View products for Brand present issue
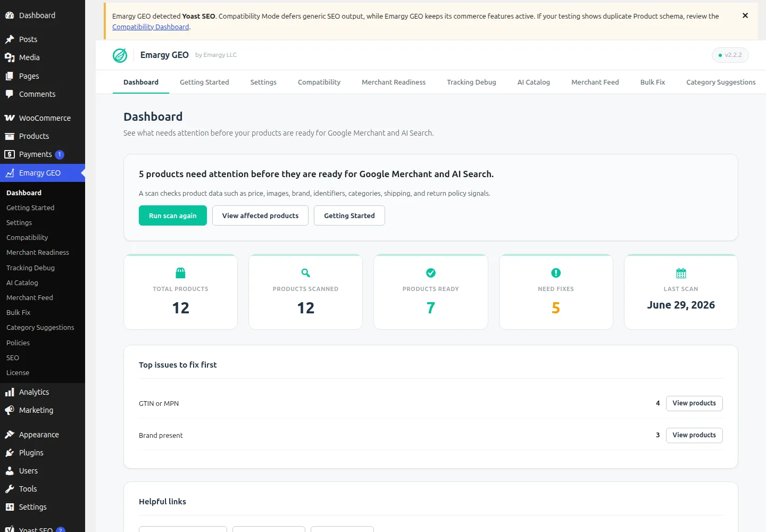The height and width of the screenshot is (532, 766). 694,435
